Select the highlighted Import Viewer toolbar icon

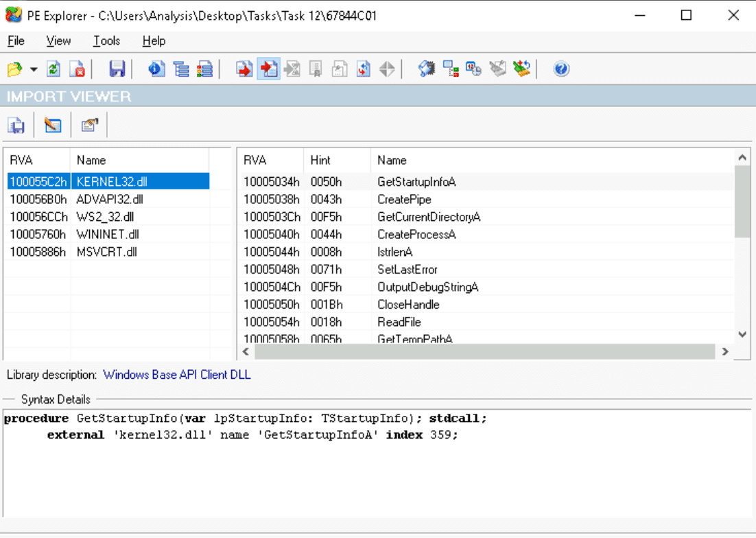(x=268, y=69)
